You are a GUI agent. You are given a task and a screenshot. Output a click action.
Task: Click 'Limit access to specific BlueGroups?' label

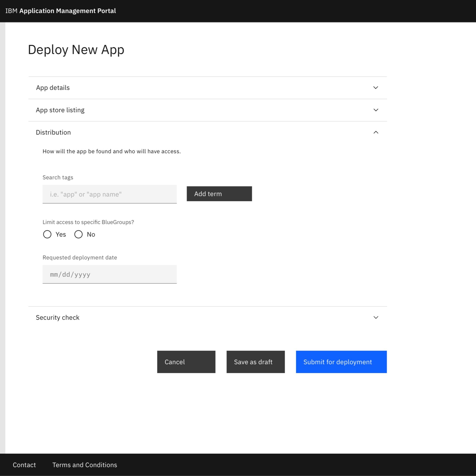pyautogui.click(x=88, y=222)
